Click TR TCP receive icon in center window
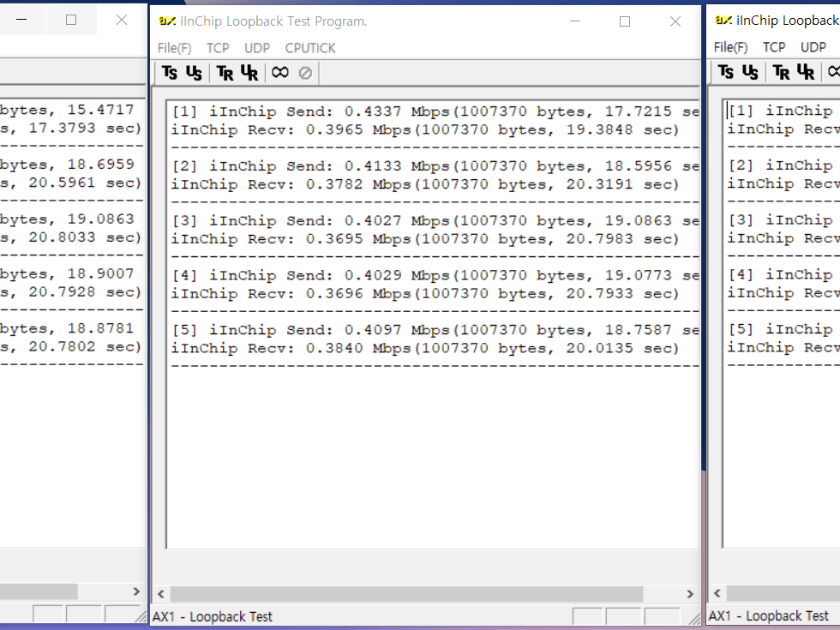Image resolution: width=840 pixels, height=630 pixels. [x=225, y=72]
